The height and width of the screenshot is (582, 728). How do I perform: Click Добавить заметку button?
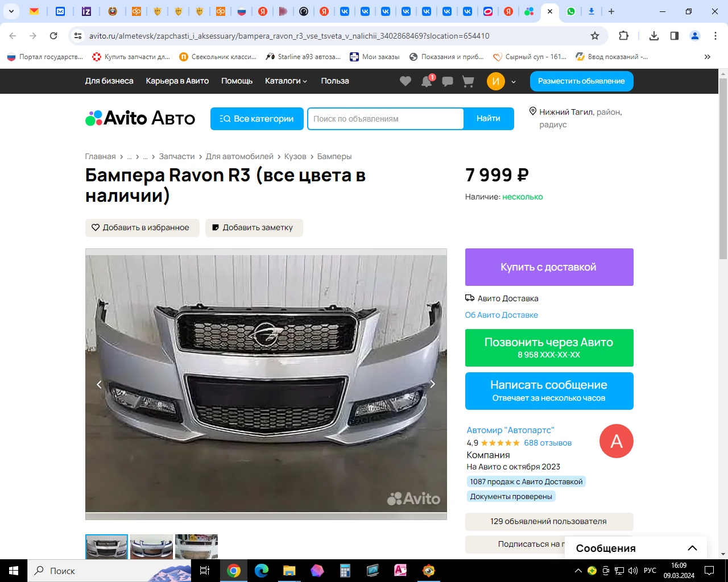254,227
